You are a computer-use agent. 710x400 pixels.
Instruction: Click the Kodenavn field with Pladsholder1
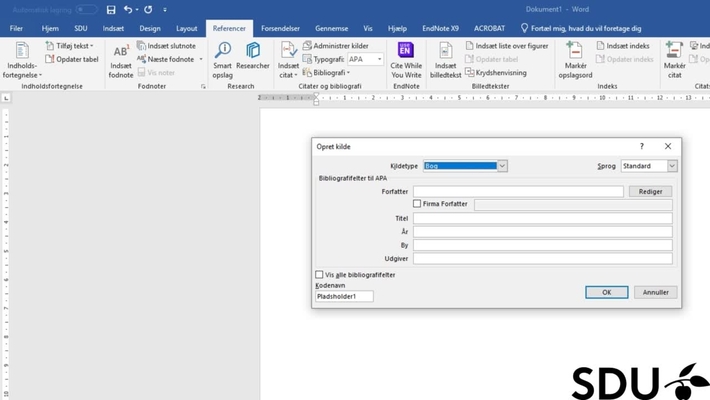tap(344, 296)
